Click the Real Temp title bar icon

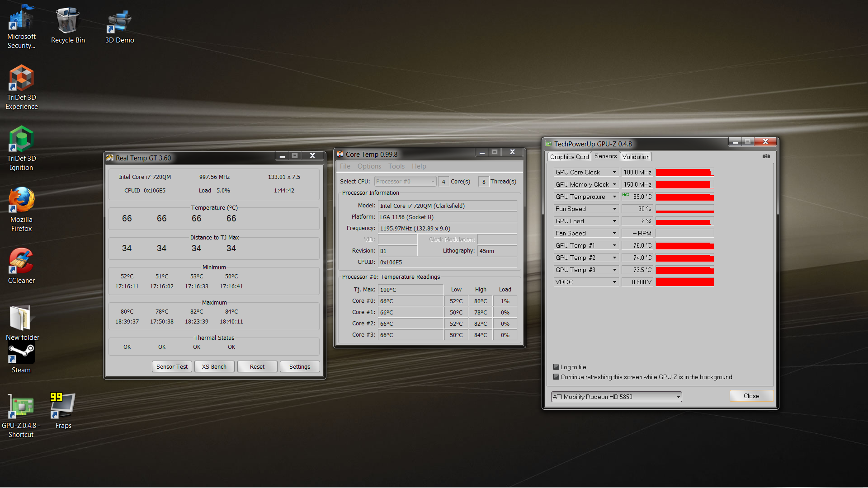110,158
